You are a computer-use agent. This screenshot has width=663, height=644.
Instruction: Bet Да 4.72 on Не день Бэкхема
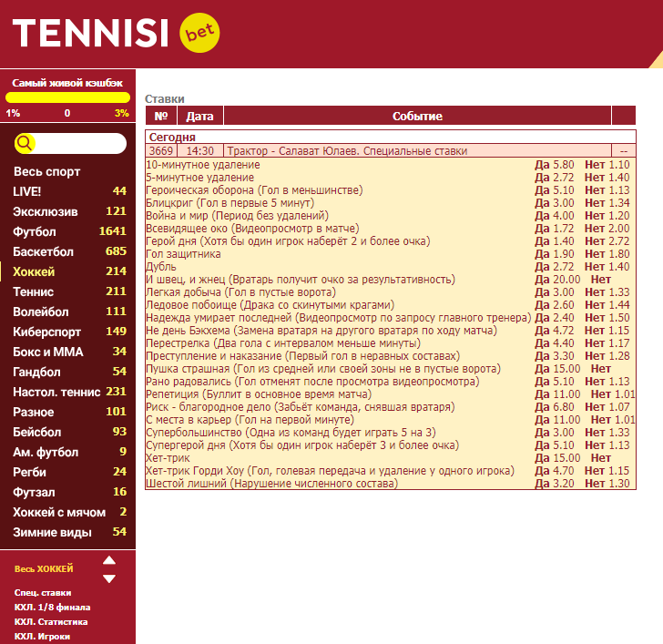point(555,331)
